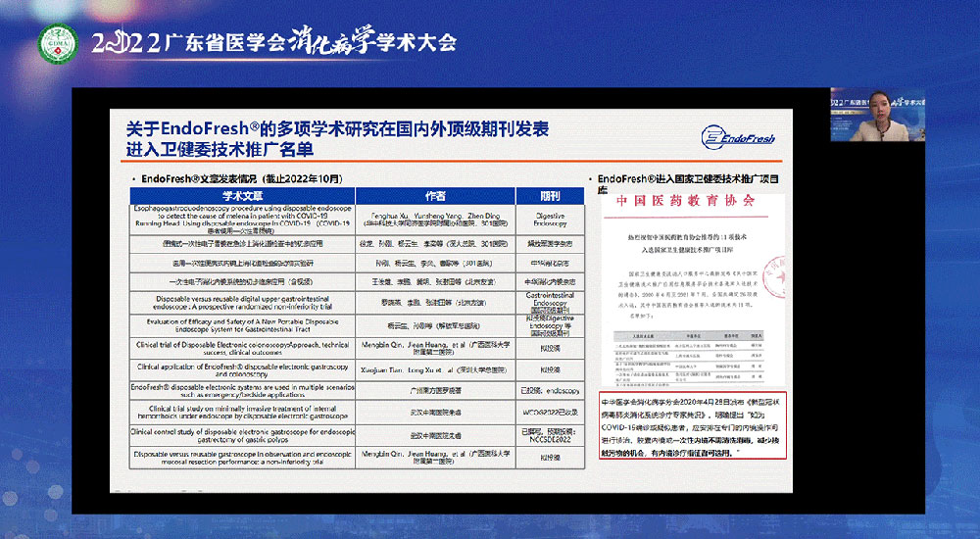This screenshot has height=539, width=980.
Task: Click the "Esophagogastroduodenoscopy procedure" article cell
Action: (x=242, y=220)
